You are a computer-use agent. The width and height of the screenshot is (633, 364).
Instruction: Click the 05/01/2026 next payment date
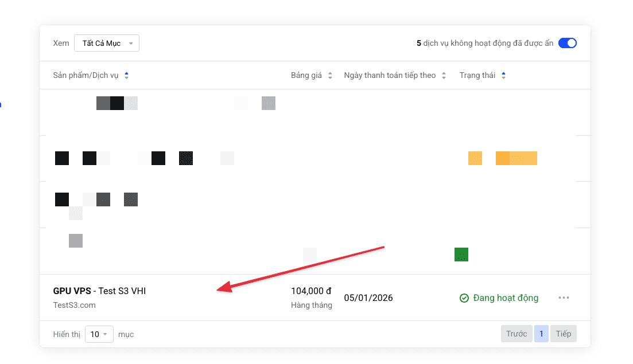(368, 298)
